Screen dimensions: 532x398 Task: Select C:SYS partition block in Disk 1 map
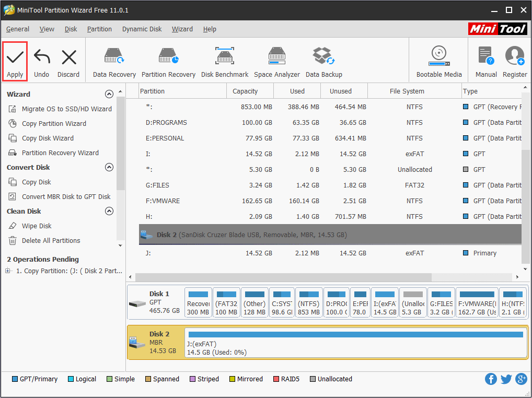[282, 302]
